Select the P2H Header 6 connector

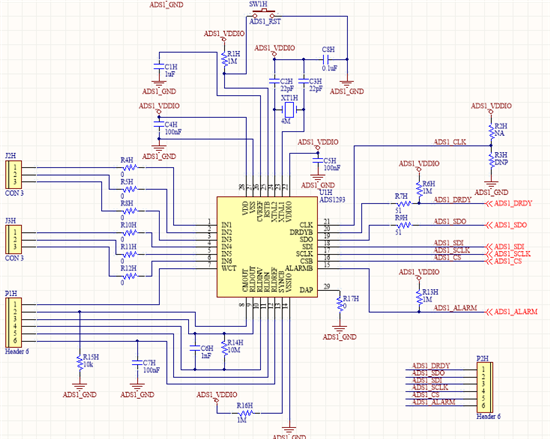pos(485,387)
